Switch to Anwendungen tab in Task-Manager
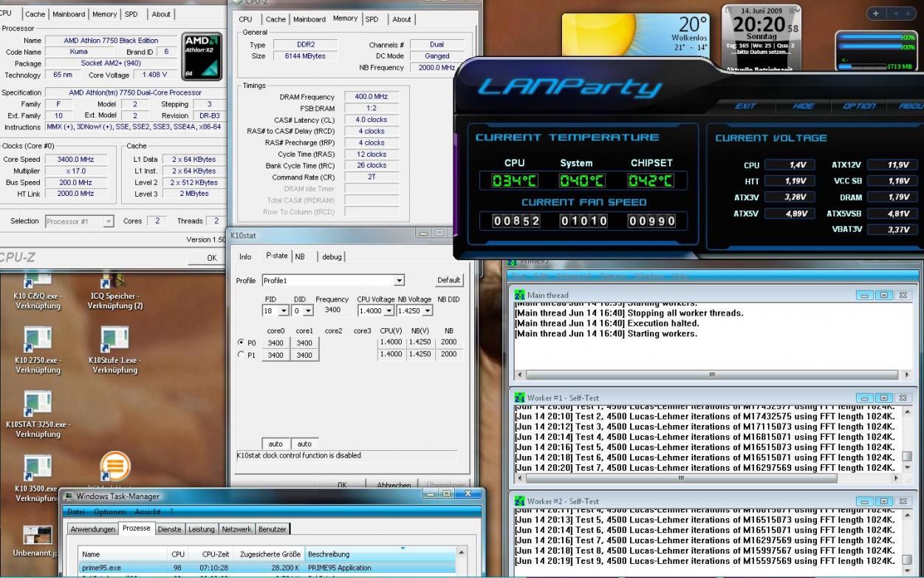Image resolution: width=924 pixels, height=578 pixels. click(x=92, y=529)
